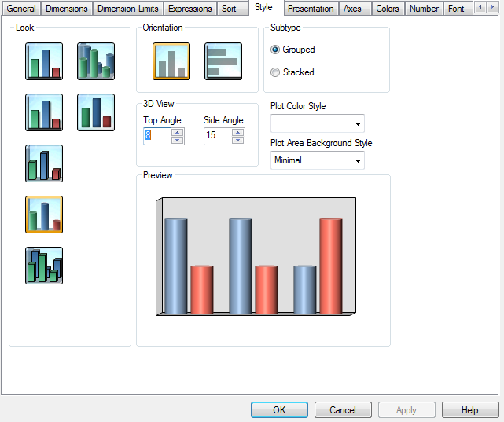The image size is (504, 422).
Task: Select the highlighted 3D cylinder look
Action: [44, 215]
